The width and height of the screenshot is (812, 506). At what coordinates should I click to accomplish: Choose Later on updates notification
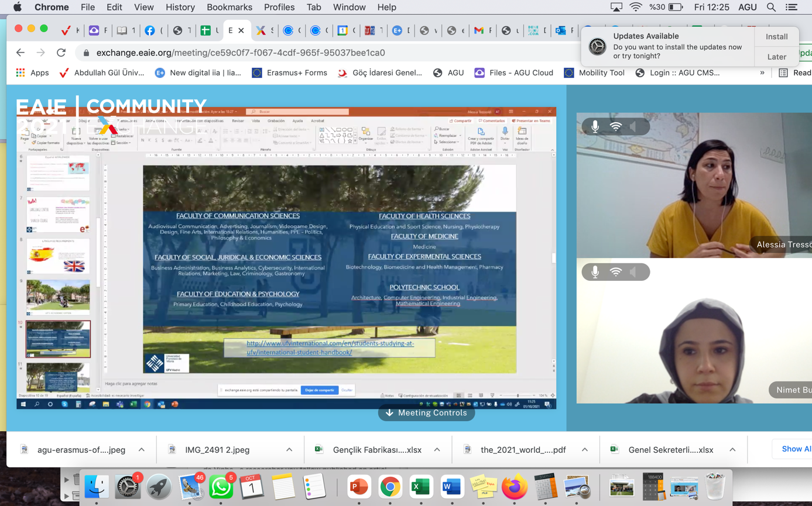pyautogui.click(x=777, y=57)
